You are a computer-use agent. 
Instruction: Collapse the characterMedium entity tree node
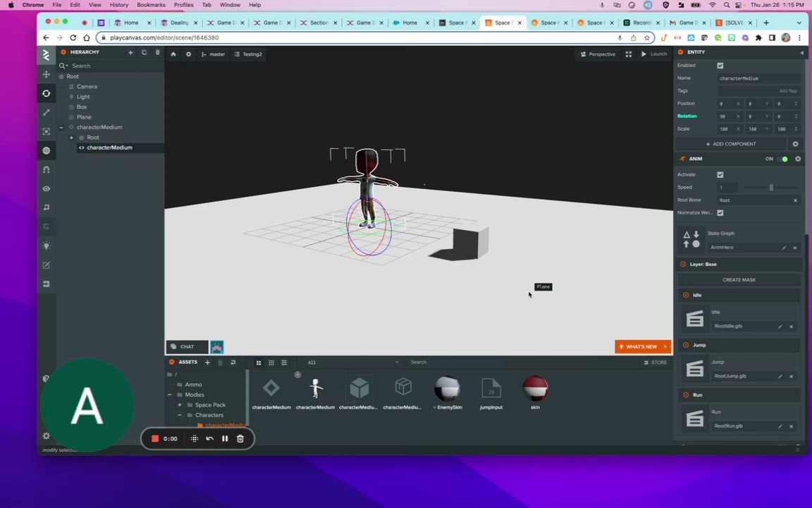[61, 128]
